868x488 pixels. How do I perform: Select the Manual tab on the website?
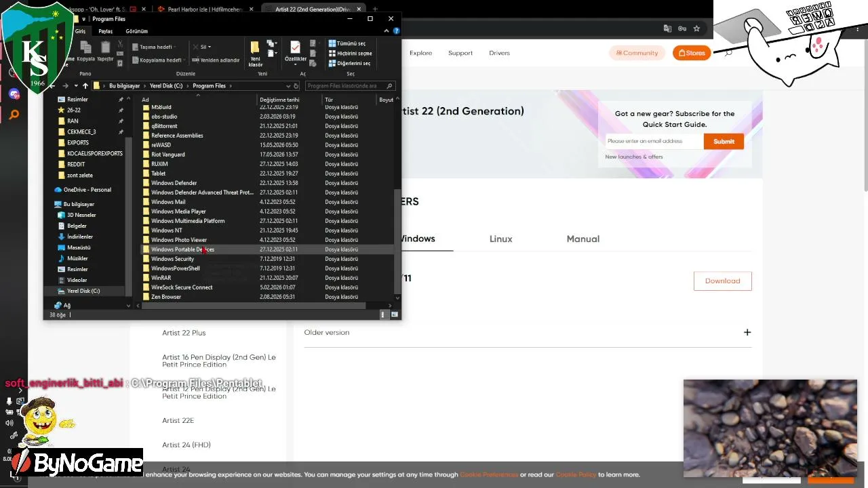(x=583, y=239)
